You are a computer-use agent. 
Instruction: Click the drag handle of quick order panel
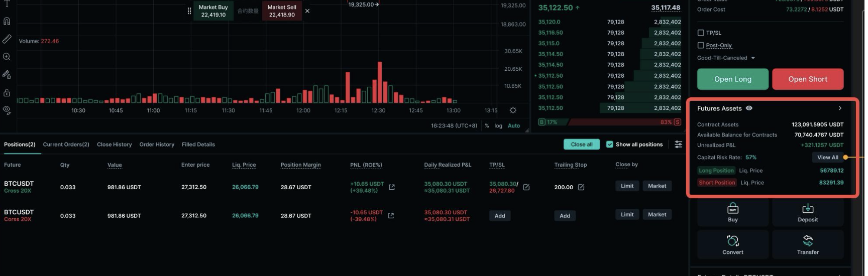189,11
